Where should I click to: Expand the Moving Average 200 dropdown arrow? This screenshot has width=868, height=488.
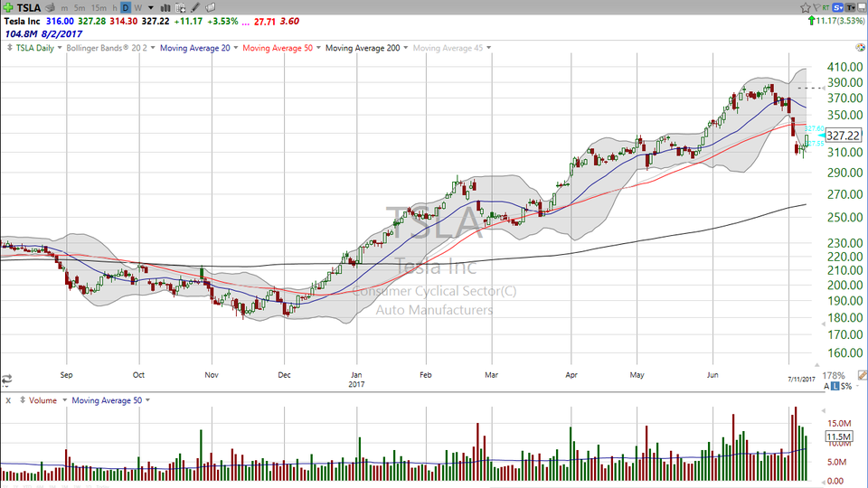(405, 48)
